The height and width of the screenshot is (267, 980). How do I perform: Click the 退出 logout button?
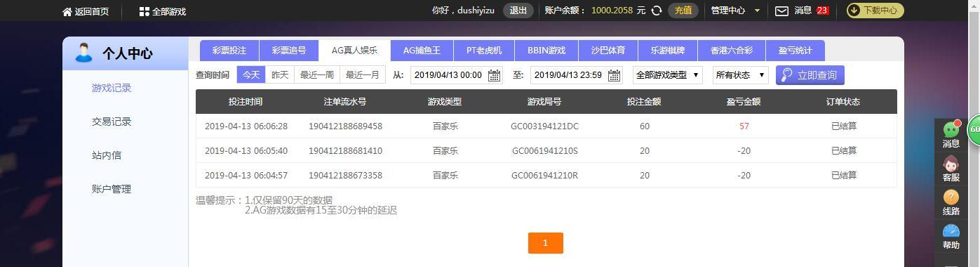coord(518,11)
